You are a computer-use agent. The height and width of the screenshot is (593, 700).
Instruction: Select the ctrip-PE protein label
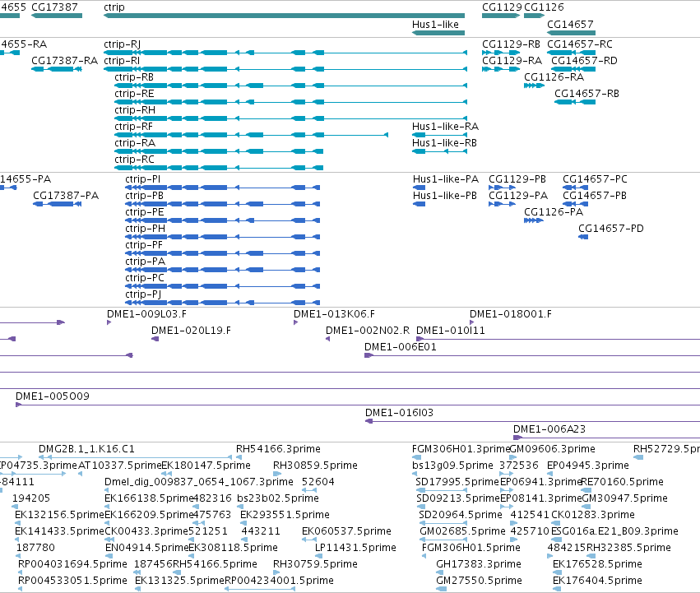(145, 212)
